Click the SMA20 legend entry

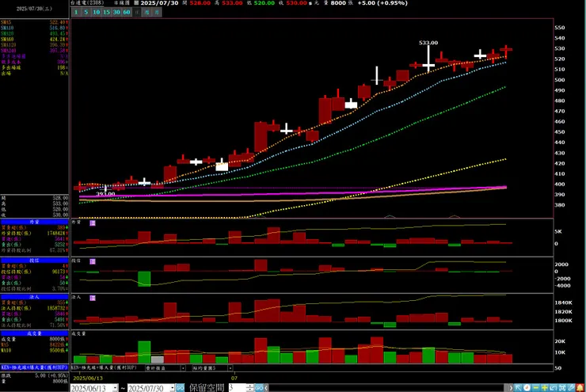pos(34,33)
